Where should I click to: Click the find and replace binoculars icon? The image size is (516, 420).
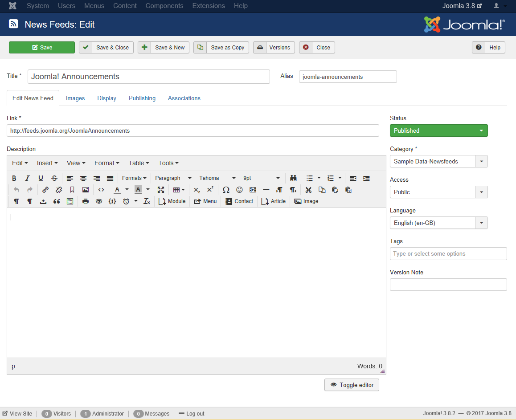pos(293,178)
